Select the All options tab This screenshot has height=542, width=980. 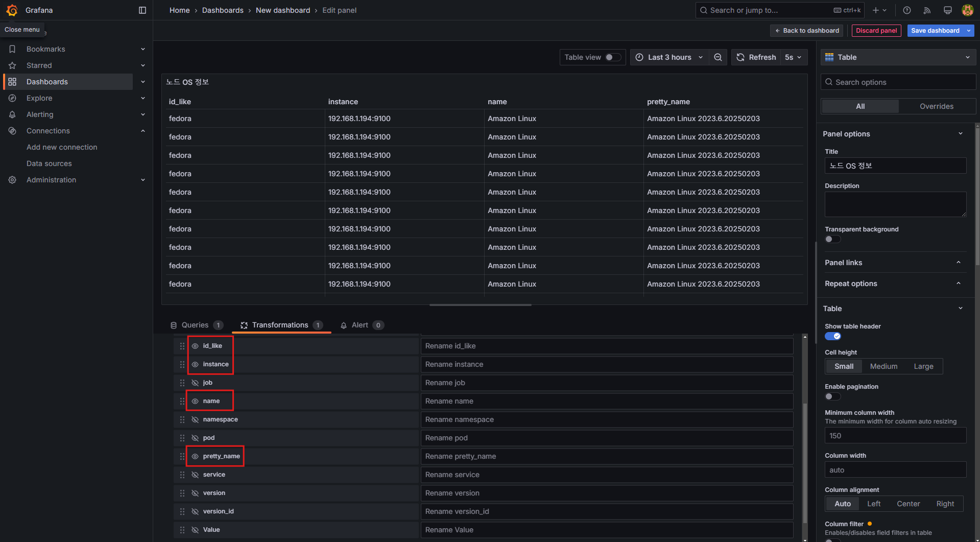861,106
